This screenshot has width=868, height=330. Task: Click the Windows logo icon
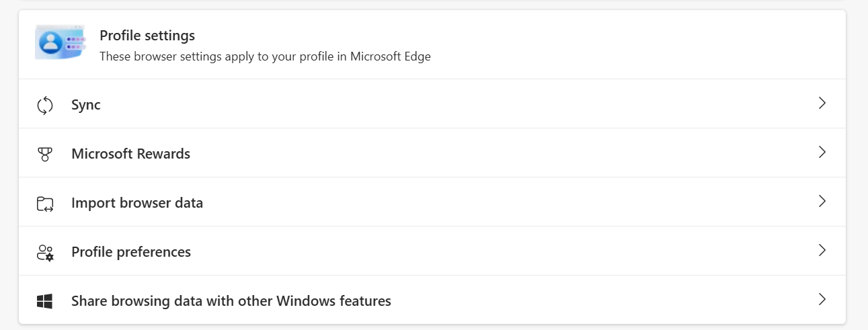coord(45,301)
